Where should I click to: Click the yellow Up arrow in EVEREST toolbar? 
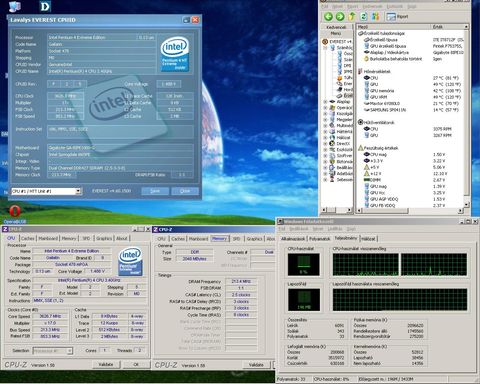point(352,16)
